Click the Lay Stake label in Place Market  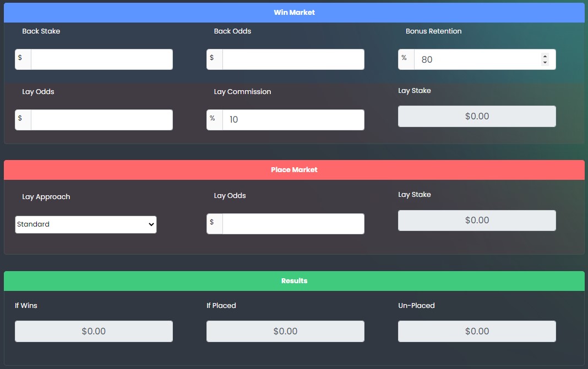point(415,195)
